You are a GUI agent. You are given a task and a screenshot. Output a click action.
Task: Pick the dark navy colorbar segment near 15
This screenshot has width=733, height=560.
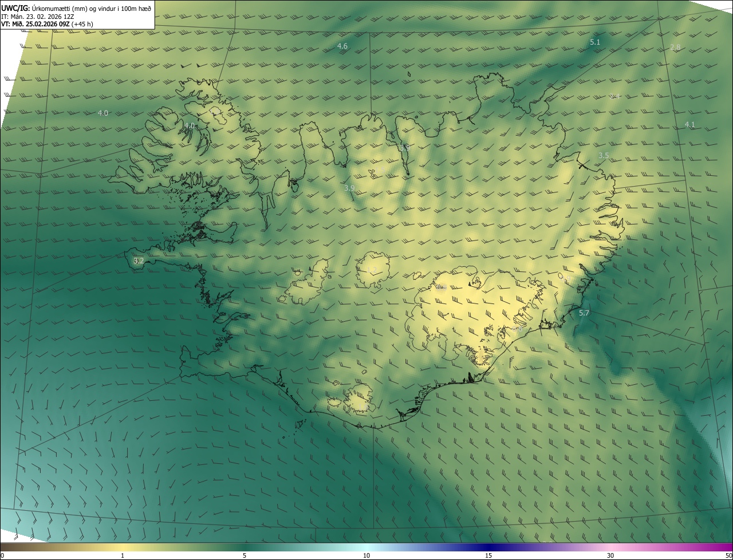pos(488,547)
